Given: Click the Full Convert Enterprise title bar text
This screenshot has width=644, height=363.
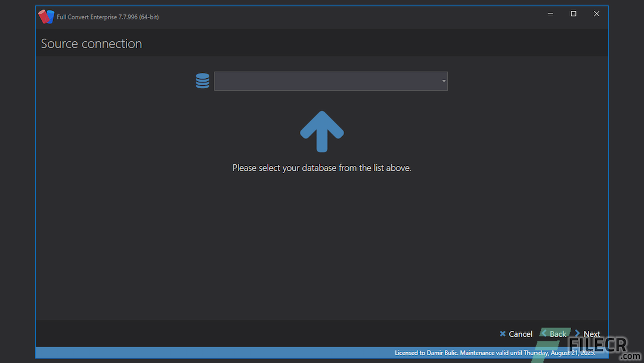Looking at the screenshot, I should tap(106, 17).
